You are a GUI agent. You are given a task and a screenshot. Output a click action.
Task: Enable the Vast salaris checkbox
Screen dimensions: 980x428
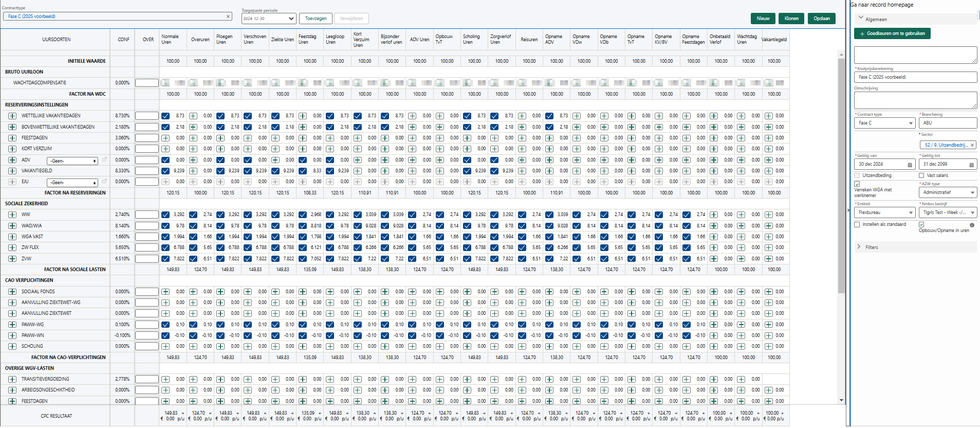pos(921,175)
